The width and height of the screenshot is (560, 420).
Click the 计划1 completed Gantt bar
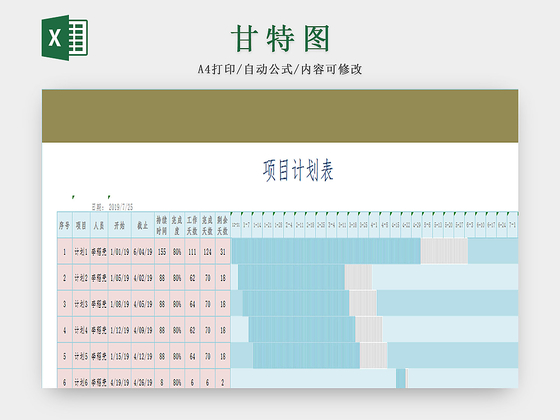[326, 251]
